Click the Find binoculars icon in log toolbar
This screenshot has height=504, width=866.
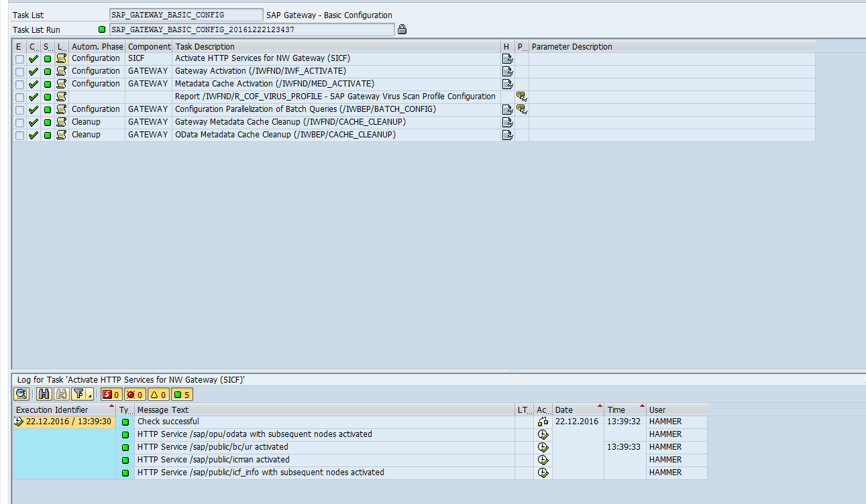tap(44, 394)
